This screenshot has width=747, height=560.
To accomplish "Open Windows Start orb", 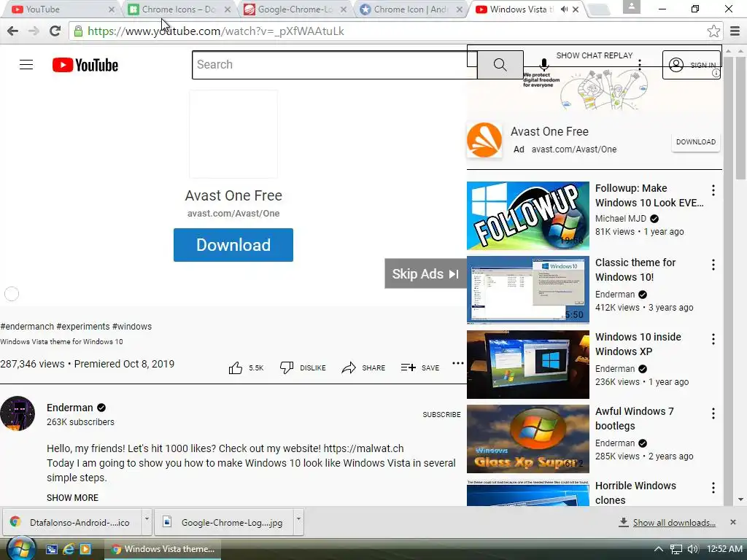I will click(21, 548).
